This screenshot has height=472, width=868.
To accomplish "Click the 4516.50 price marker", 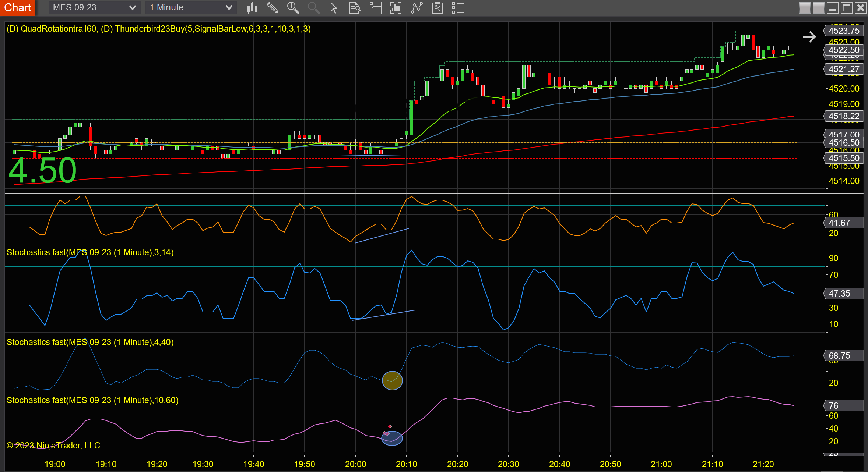I will pos(844,143).
